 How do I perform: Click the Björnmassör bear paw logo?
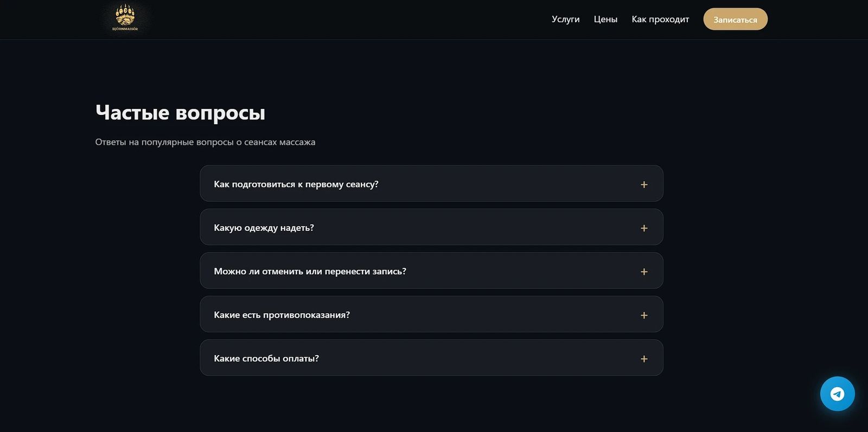click(x=125, y=18)
